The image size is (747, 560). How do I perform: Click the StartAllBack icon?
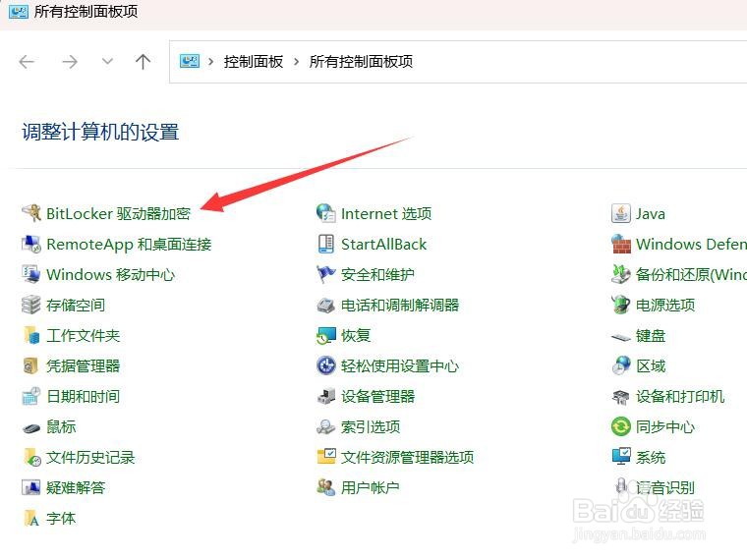pos(326,244)
